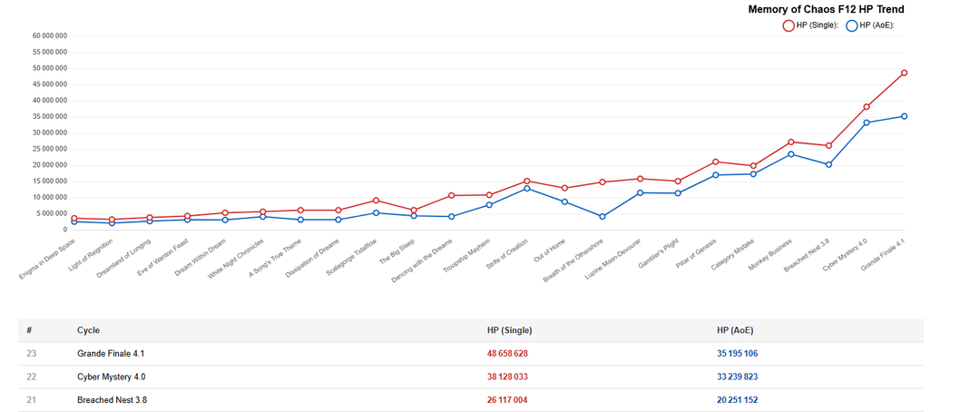The height and width of the screenshot is (412, 980).
Task: Click the blue HP (AoE) legend circle
Action: [852, 25]
